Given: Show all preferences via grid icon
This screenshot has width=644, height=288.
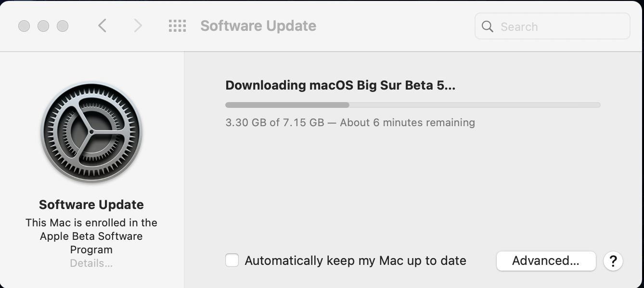Looking at the screenshot, I should [x=177, y=26].
